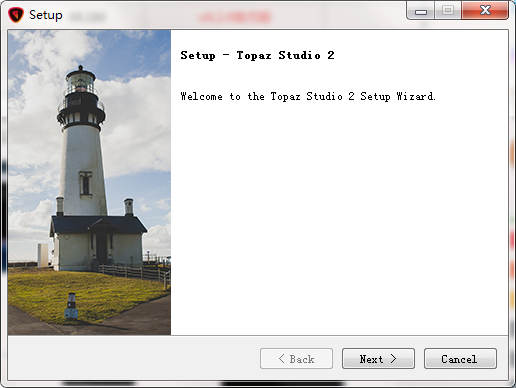Viewport: 516px width, 388px height.
Task: Click the lighthouse image in the wizard
Action: [89, 182]
